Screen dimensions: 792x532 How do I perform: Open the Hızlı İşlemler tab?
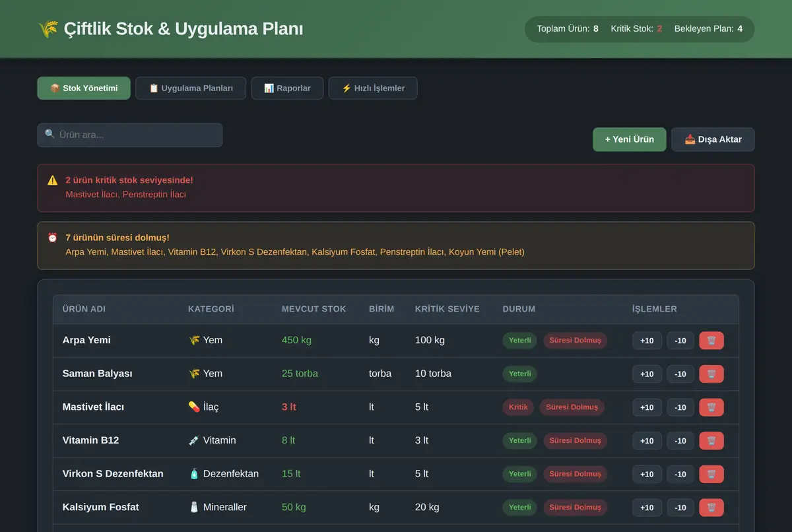(x=373, y=88)
